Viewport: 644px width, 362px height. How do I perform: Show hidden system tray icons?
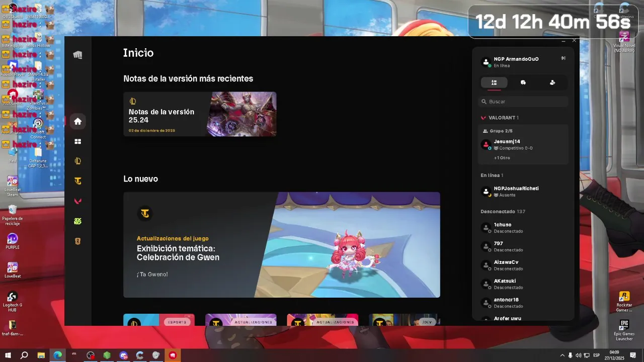[x=562, y=355]
